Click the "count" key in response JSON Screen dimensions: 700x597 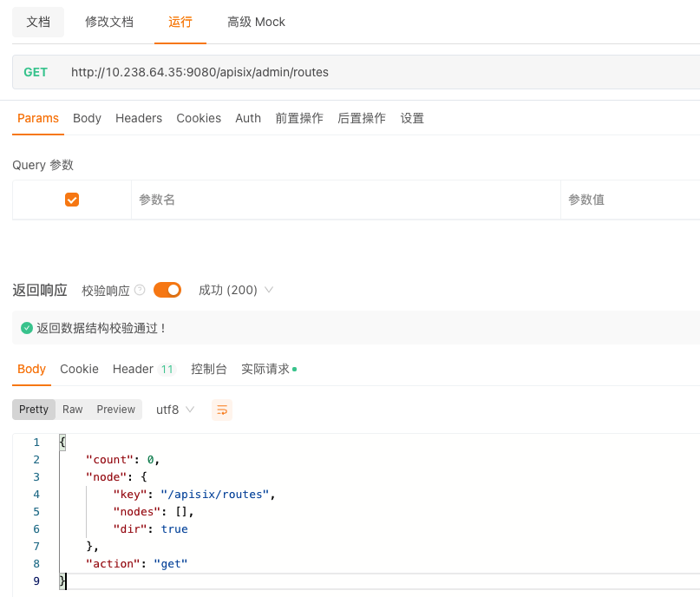(x=109, y=460)
